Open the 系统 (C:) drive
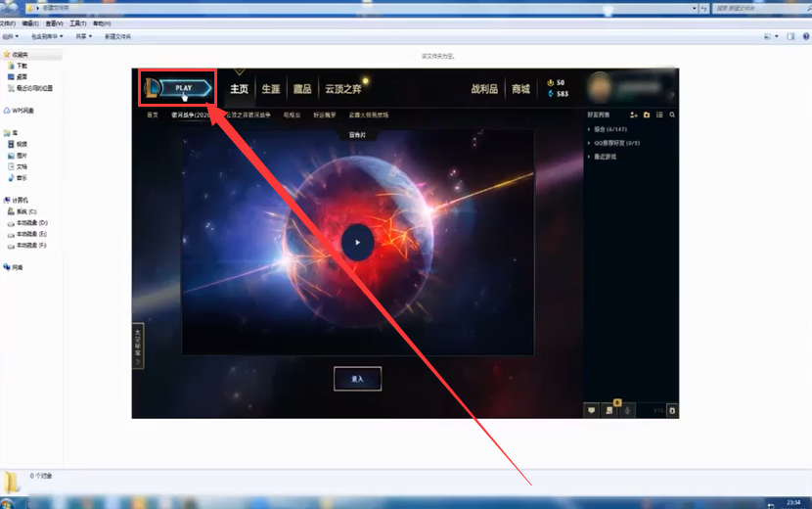The image size is (812, 509). coord(26,212)
